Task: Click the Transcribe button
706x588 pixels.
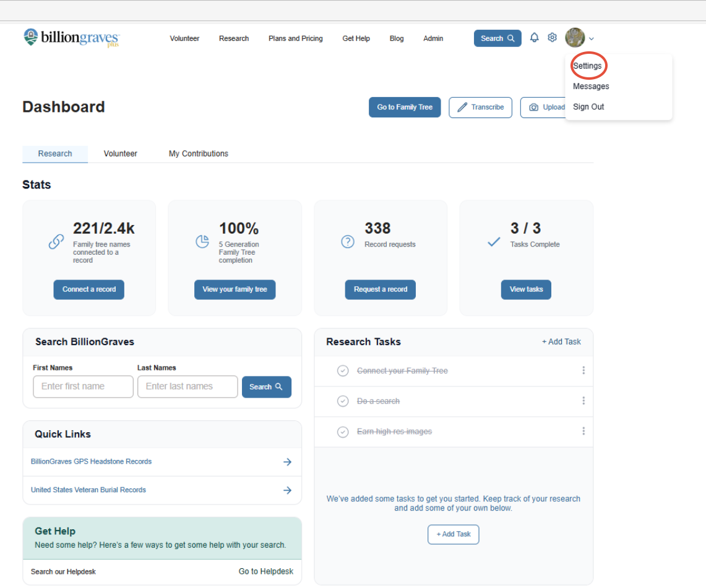Action: [x=480, y=107]
